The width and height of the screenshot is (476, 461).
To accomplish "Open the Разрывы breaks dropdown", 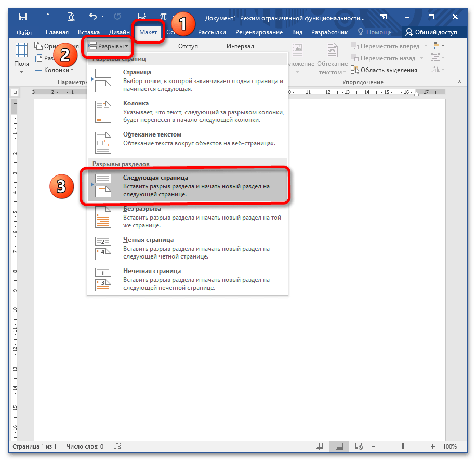I will click(x=109, y=46).
